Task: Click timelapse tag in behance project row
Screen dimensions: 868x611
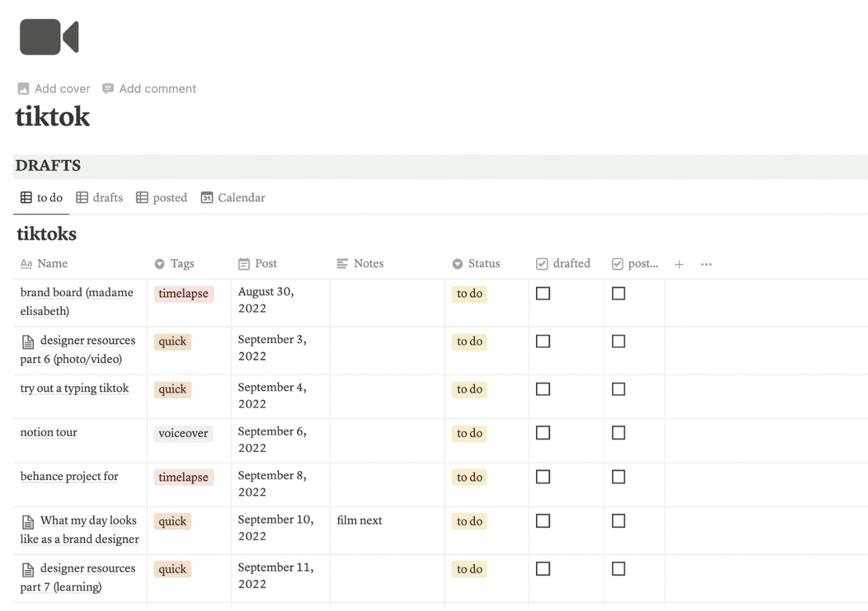Action: tap(183, 477)
